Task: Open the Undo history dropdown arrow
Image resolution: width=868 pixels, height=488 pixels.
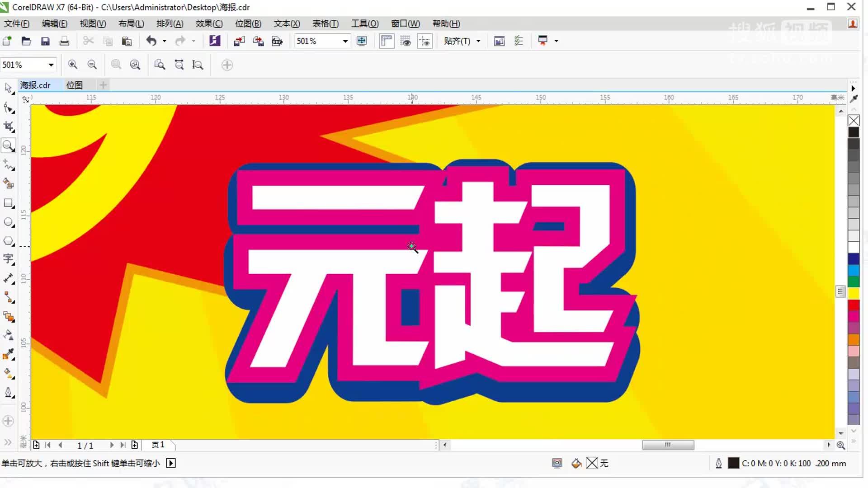Action: point(164,41)
